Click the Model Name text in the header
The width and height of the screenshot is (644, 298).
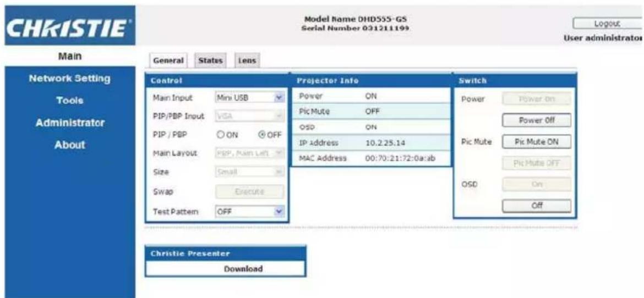tap(356, 19)
